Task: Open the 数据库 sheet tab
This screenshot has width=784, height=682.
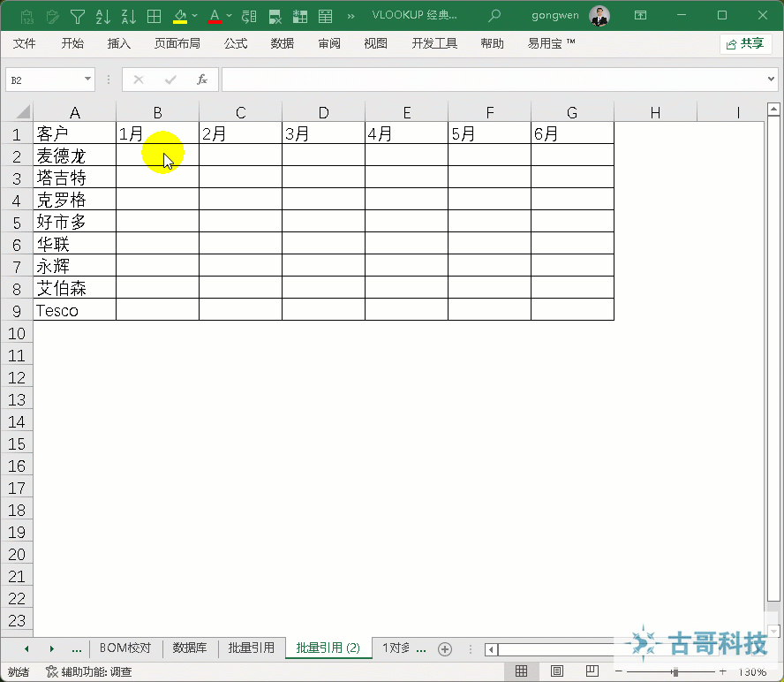Action: [x=191, y=648]
